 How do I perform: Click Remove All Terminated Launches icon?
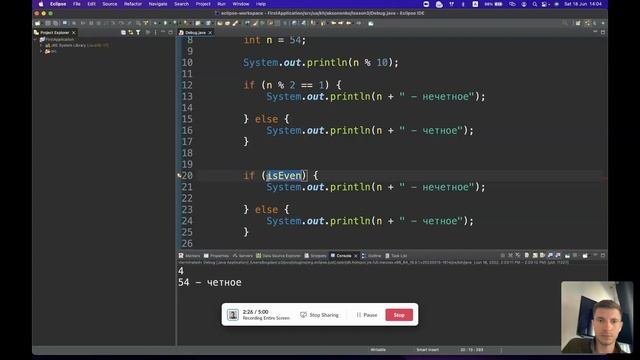[x=518, y=256]
